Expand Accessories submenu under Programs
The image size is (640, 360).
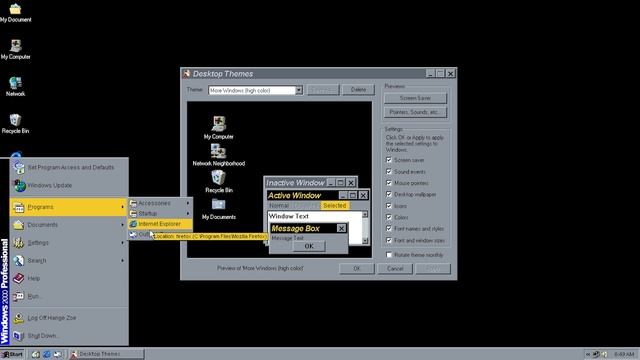click(x=160, y=203)
